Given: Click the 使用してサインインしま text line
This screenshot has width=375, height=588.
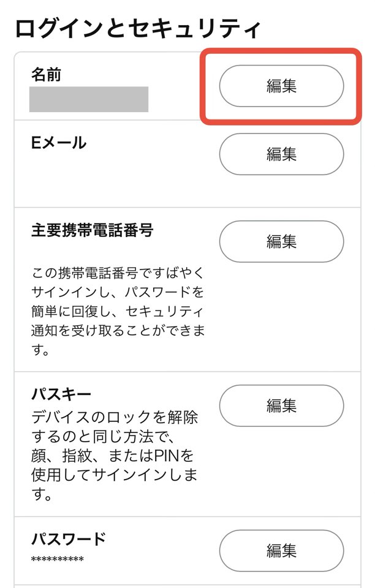Looking at the screenshot, I should click(x=114, y=476).
